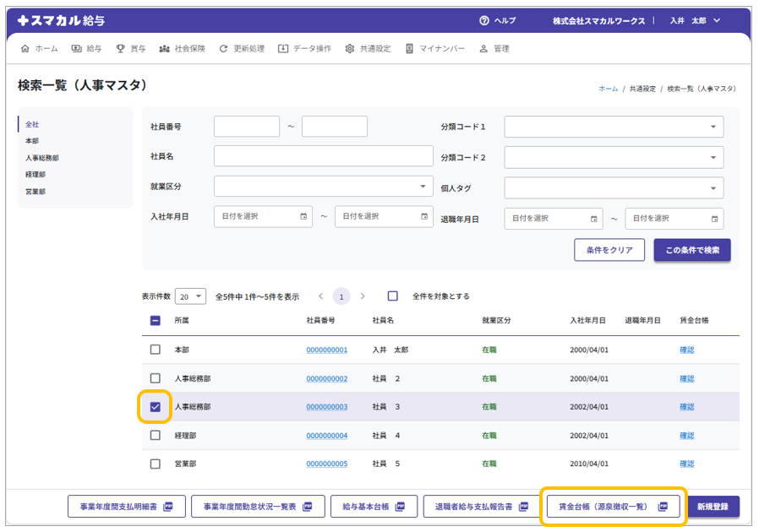
Task: Uncheck the row for 社員 3
Action: pos(156,407)
